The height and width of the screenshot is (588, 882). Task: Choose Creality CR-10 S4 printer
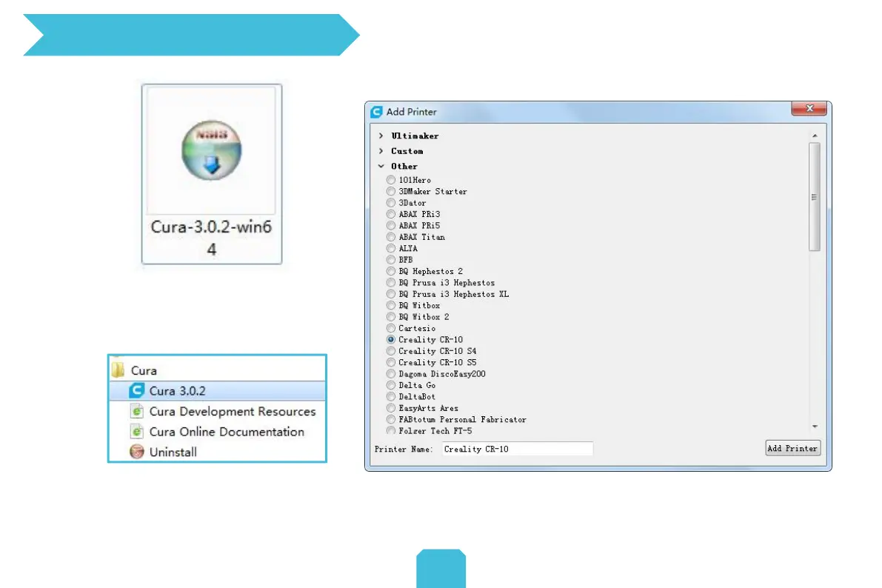pyautogui.click(x=391, y=350)
